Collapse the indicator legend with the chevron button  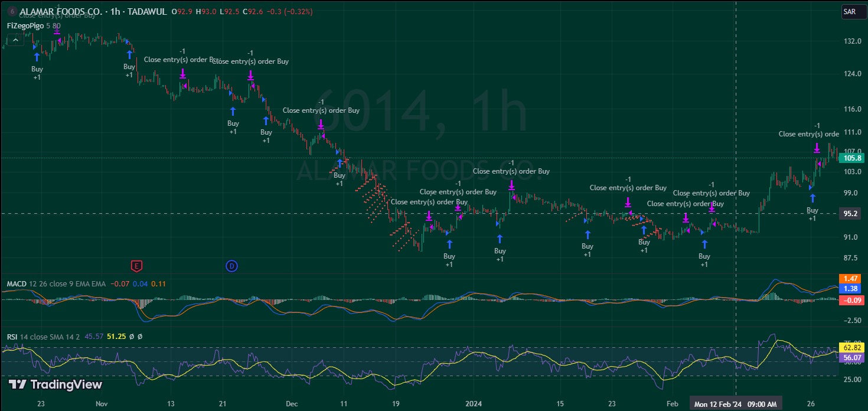point(15,40)
